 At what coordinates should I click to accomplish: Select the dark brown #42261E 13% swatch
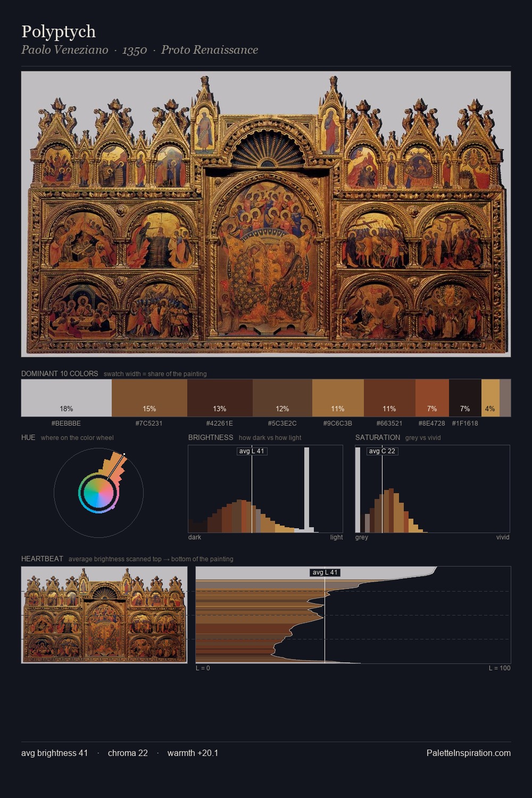pyautogui.click(x=220, y=397)
